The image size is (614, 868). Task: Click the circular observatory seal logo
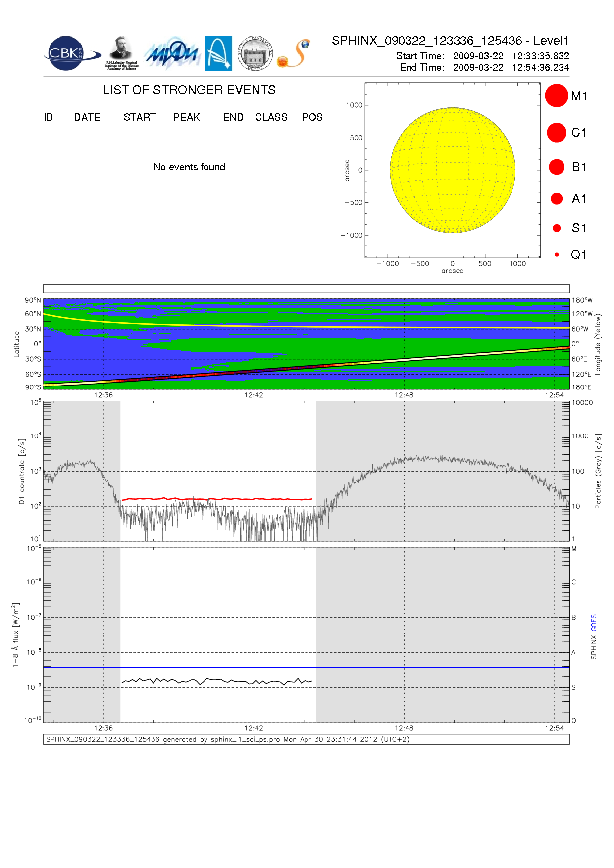pos(255,53)
